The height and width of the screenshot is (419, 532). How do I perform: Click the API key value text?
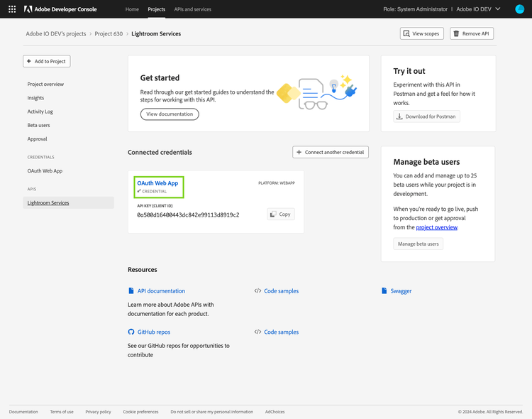[x=188, y=214]
